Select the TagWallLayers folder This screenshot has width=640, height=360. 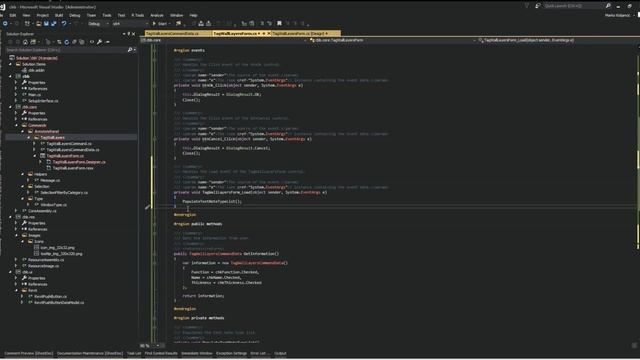click(52, 138)
